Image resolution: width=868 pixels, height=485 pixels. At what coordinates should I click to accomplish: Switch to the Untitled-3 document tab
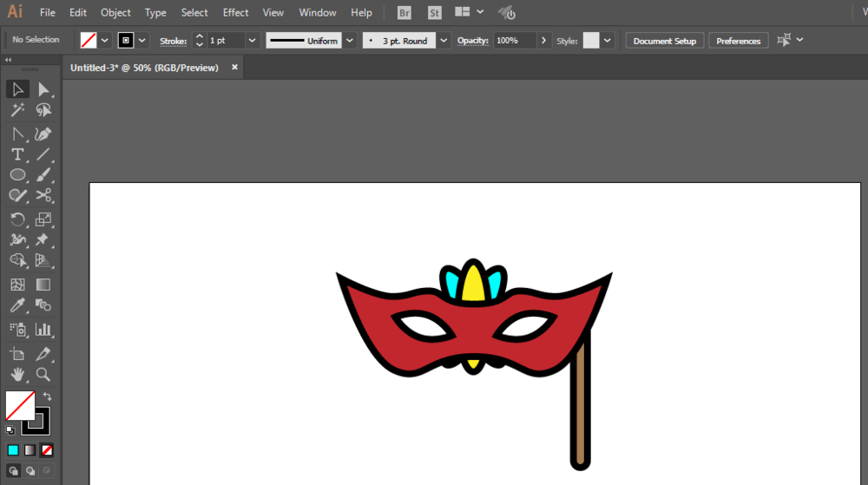(x=144, y=68)
